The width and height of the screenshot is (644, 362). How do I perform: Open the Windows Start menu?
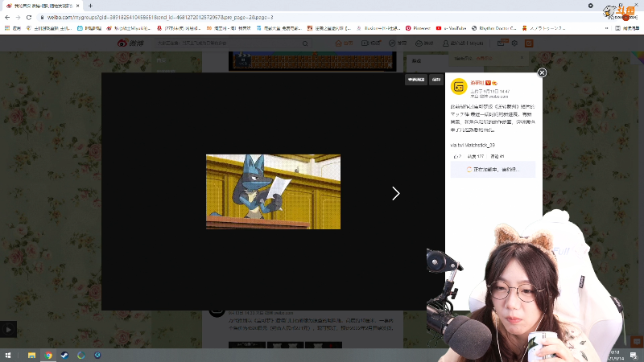8,355
